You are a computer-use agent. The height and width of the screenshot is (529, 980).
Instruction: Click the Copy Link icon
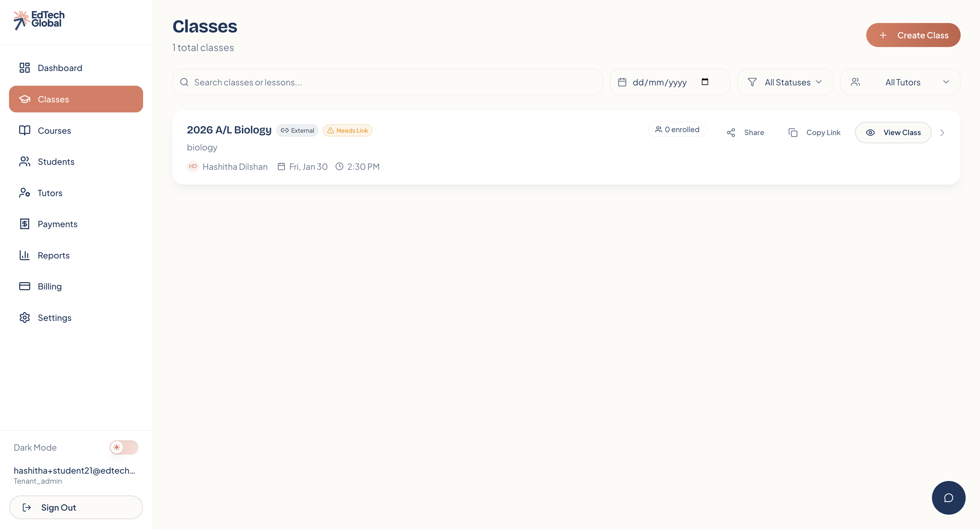pyautogui.click(x=793, y=132)
